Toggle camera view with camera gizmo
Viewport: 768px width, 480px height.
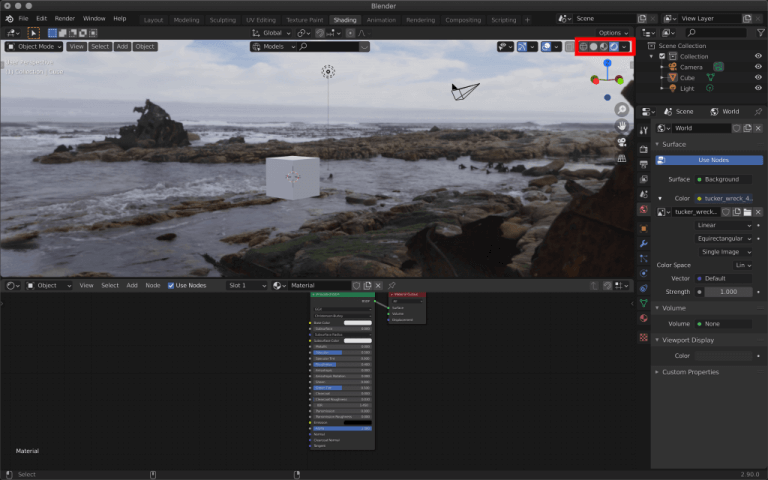622,141
